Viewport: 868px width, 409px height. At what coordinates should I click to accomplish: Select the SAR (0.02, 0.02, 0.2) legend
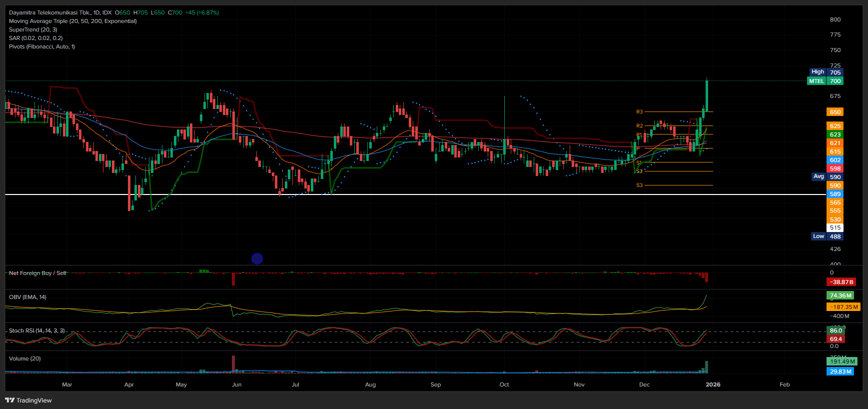pos(35,38)
